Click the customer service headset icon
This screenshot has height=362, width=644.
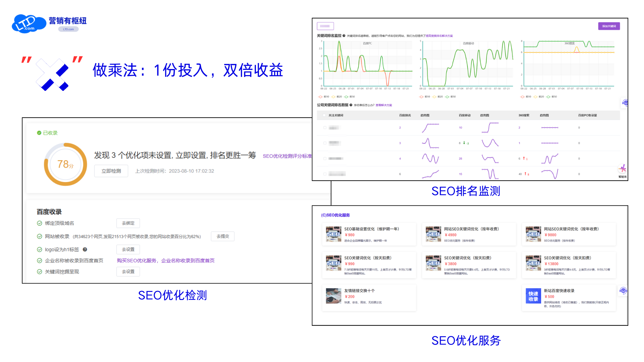point(625,103)
